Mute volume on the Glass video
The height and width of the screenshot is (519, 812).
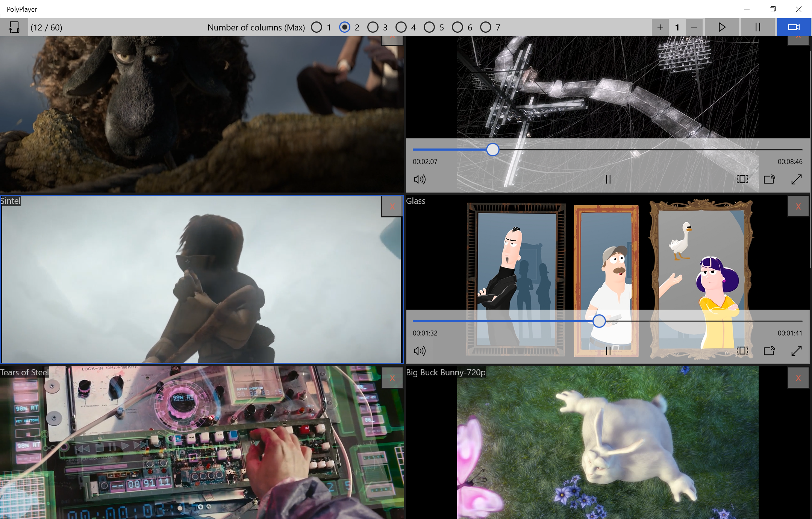click(420, 351)
